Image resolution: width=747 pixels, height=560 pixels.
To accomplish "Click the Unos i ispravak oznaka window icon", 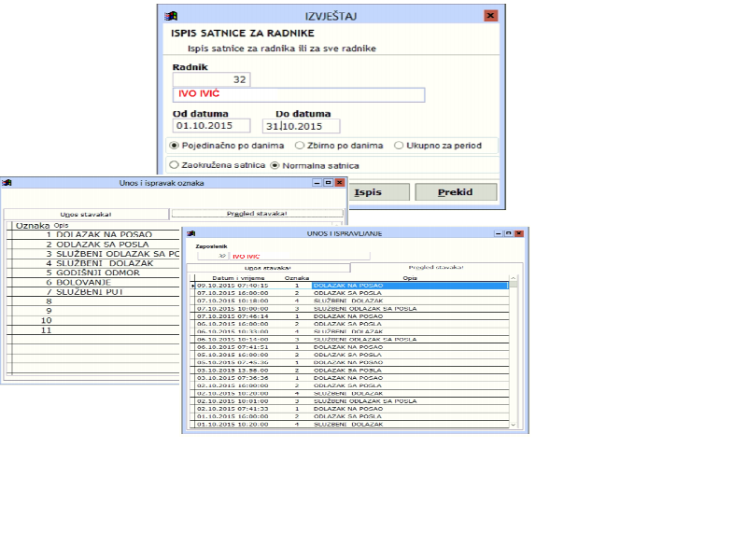I will (x=7, y=183).
